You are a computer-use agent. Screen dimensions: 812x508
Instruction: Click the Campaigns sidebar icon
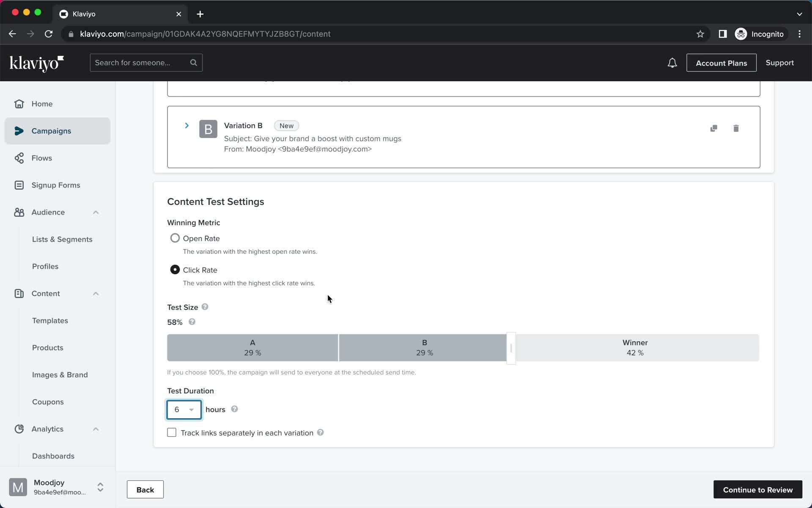pos(19,130)
